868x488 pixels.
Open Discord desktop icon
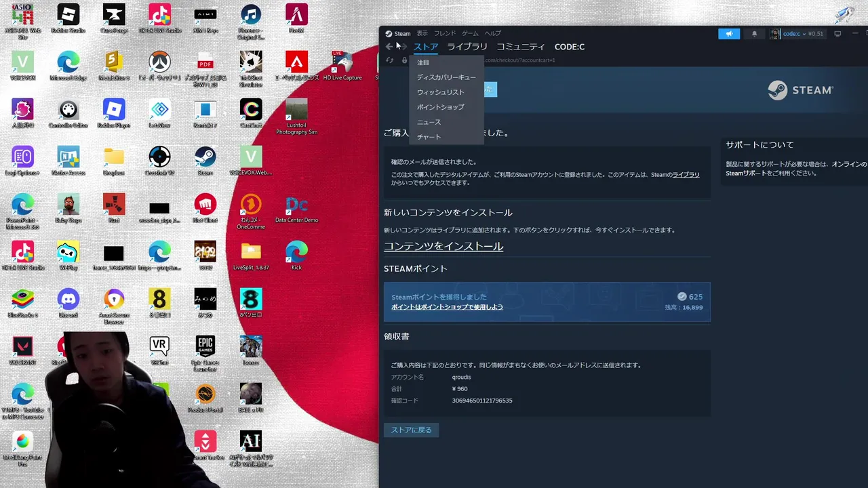pos(68,304)
